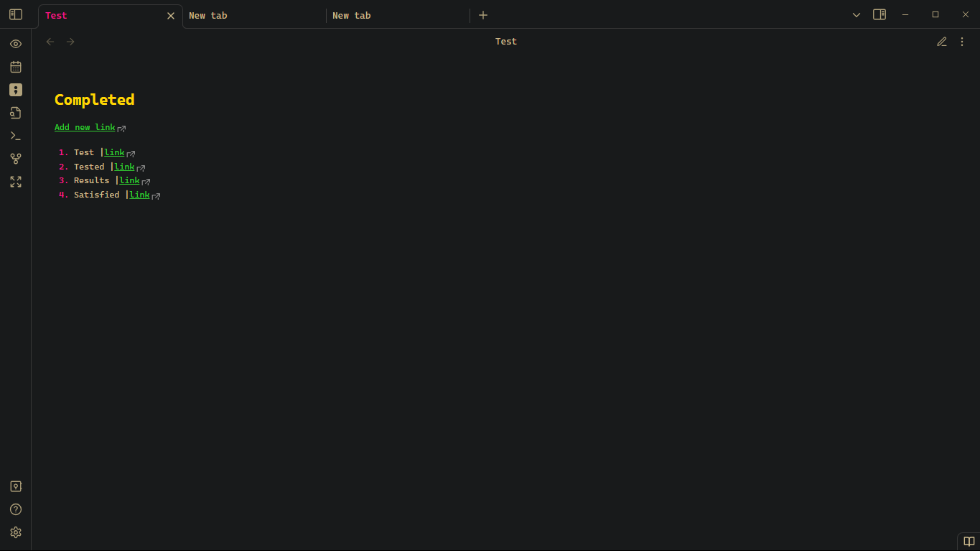Add a new tab with plus button
This screenshot has width=980, height=551.
click(x=483, y=15)
